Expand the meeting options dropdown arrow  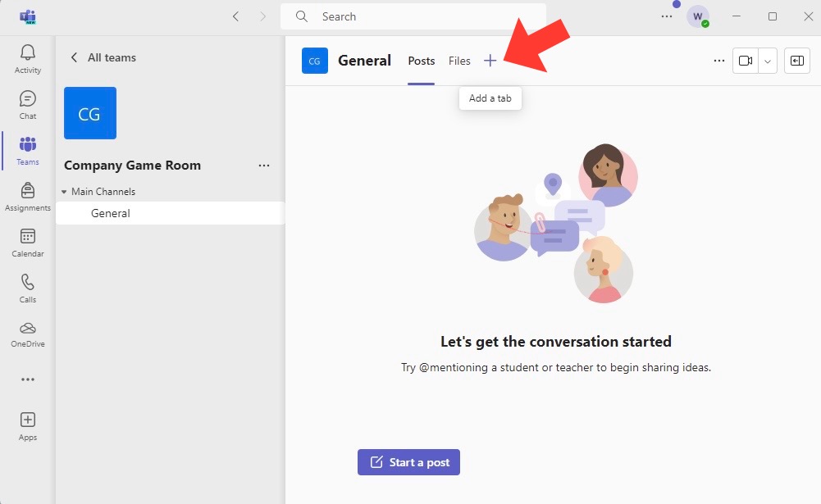[768, 61]
